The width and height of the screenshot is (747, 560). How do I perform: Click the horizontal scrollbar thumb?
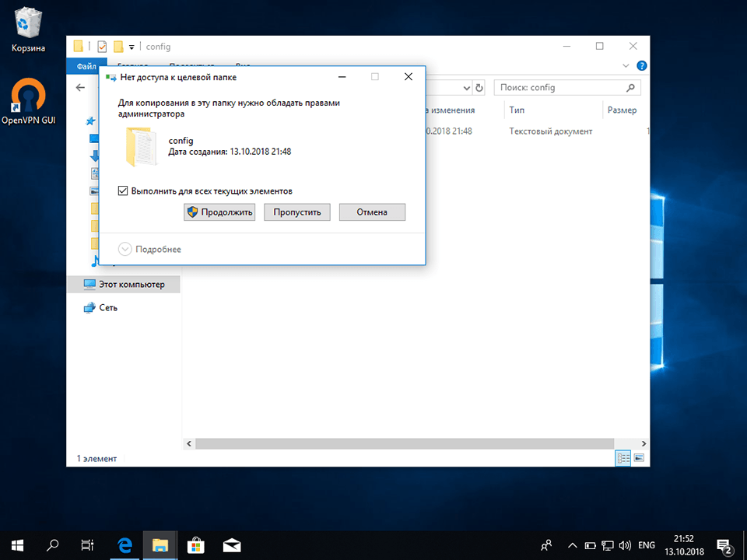pyautogui.click(x=405, y=443)
